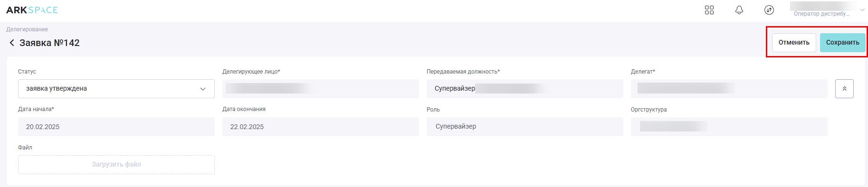
Task: Click the Отменить button
Action: (x=794, y=43)
